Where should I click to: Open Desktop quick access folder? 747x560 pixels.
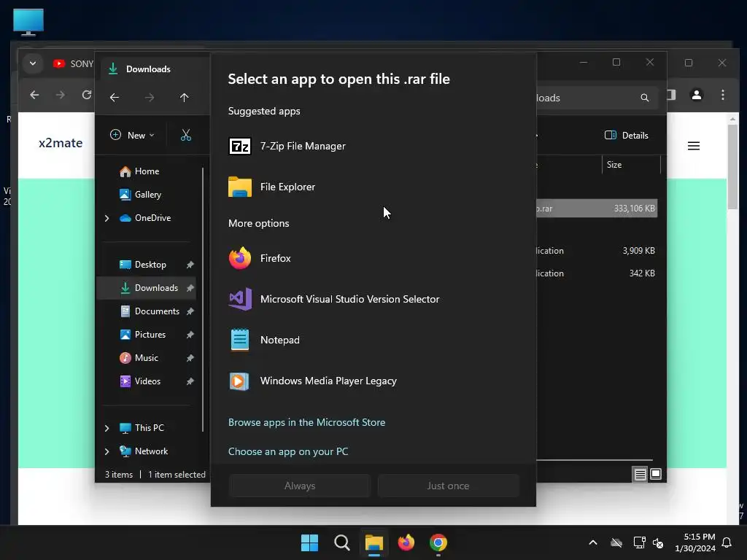[143, 265]
